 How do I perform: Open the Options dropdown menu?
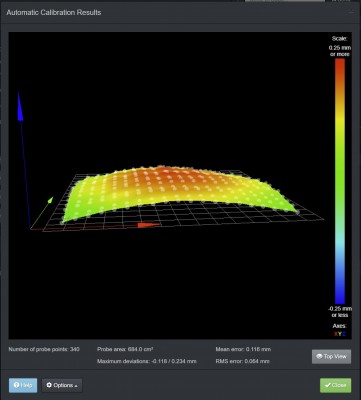(x=62, y=385)
